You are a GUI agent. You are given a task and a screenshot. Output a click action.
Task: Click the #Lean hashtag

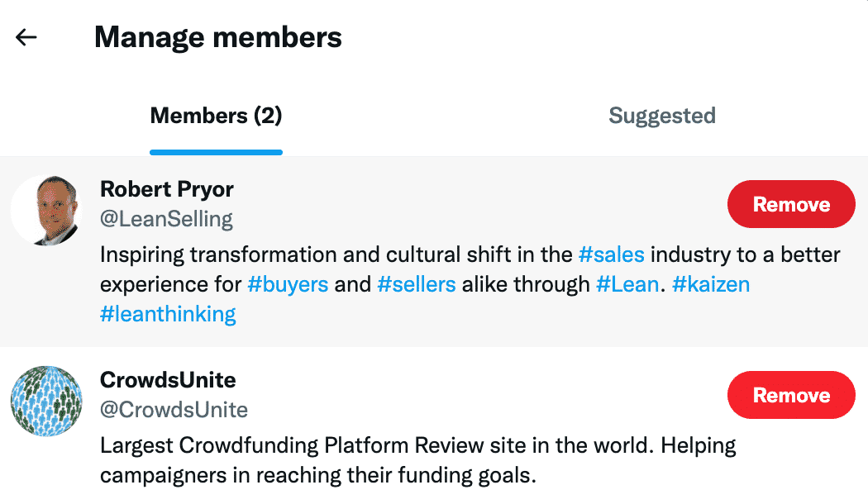click(627, 284)
